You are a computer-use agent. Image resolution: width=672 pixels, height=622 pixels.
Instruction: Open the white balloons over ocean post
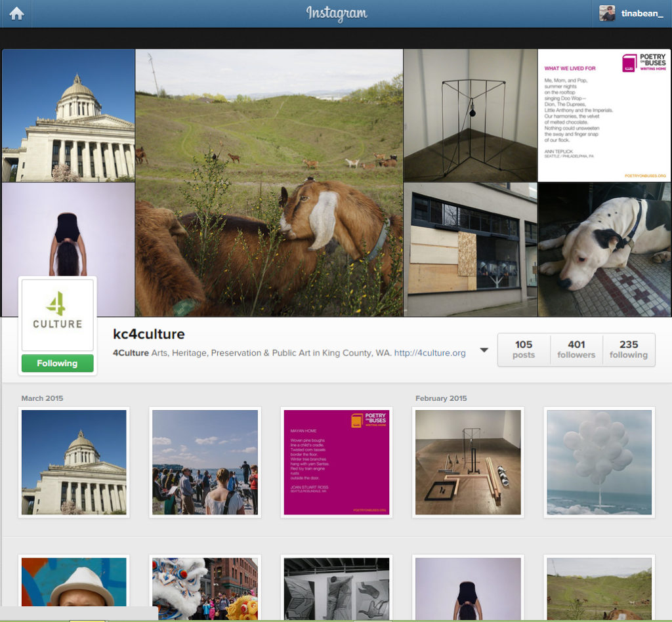click(599, 462)
